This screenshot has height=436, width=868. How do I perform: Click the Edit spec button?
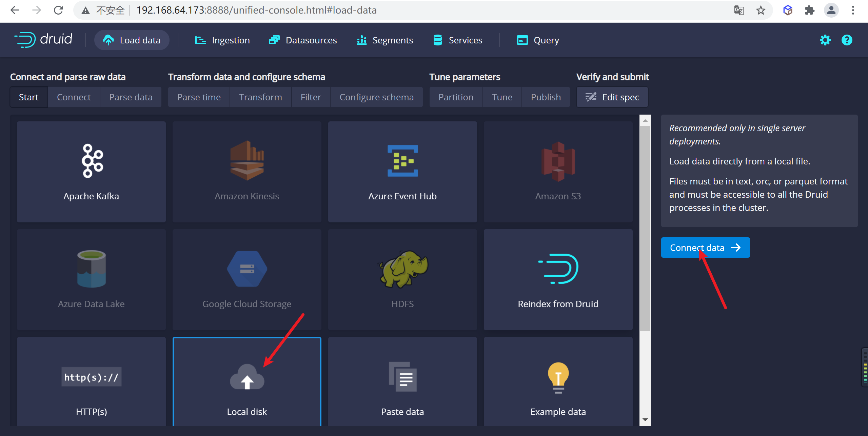tap(612, 97)
